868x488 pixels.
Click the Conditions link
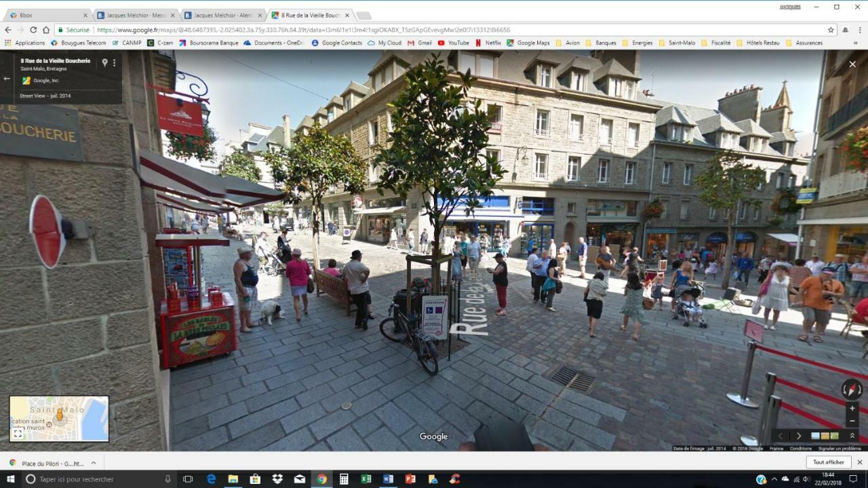(800, 449)
